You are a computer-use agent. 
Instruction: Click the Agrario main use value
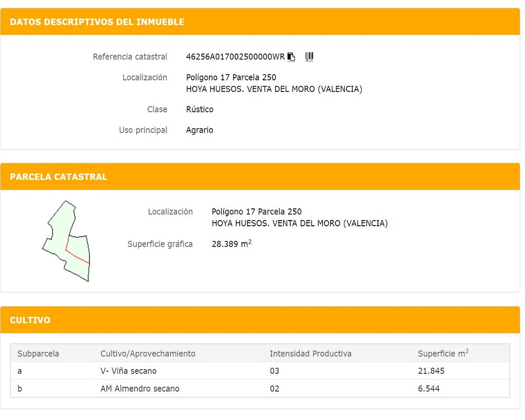199,130
